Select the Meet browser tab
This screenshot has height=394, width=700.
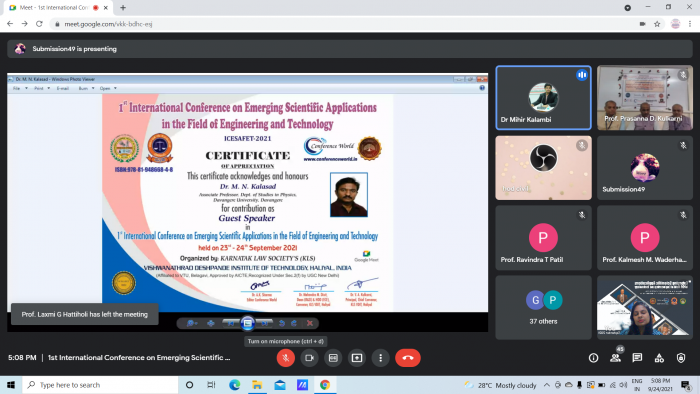[56, 8]
